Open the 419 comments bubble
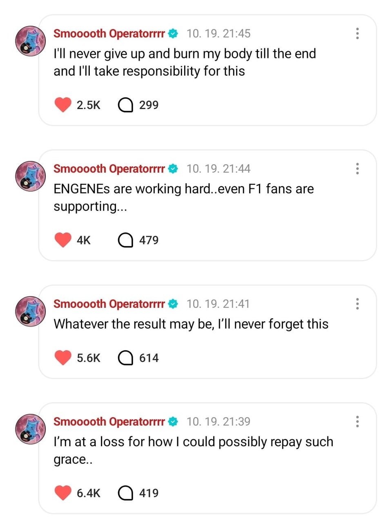The height and width of the screenshot is (532, 392). click(125, 493)
